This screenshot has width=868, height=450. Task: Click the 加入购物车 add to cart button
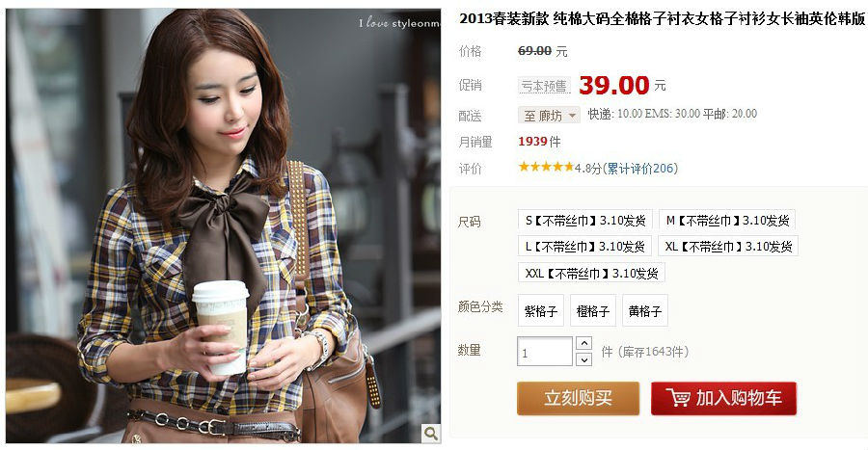point(723,398)
